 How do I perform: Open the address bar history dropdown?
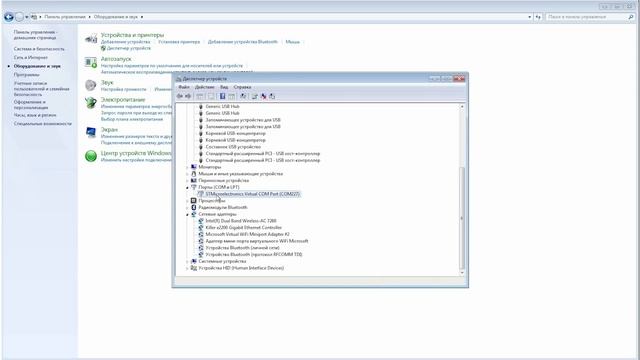coord(529,17)
